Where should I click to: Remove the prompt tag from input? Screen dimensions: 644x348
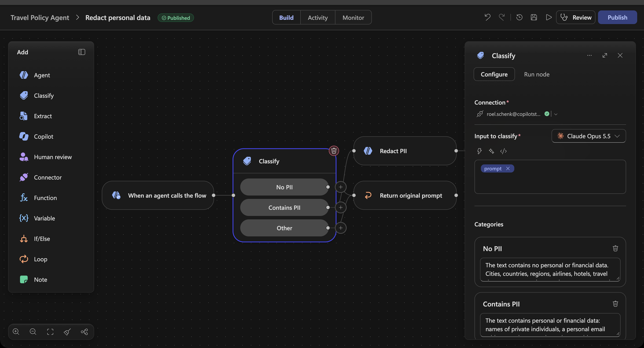click(508, 169)
